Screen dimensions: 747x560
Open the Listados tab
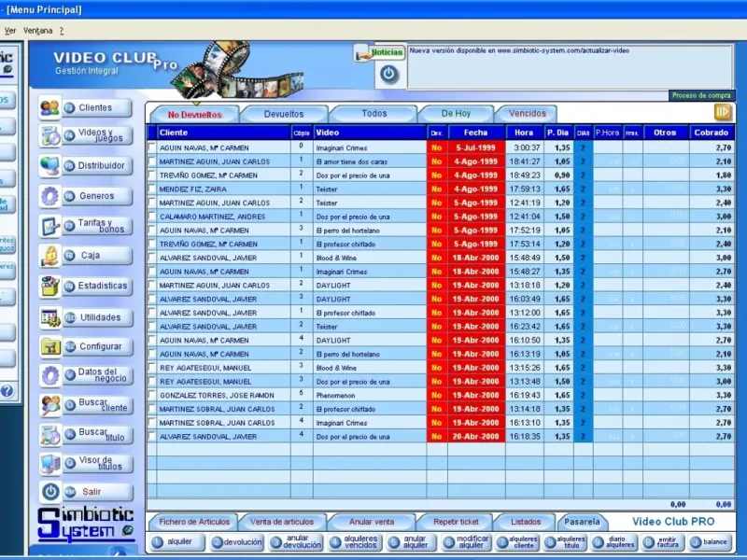526,522
